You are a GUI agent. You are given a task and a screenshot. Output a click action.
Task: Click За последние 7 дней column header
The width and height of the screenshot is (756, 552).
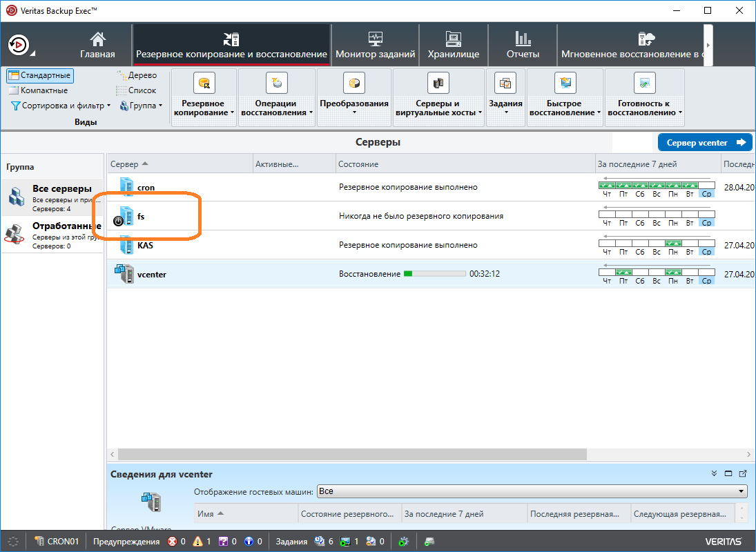pos(658,164)
